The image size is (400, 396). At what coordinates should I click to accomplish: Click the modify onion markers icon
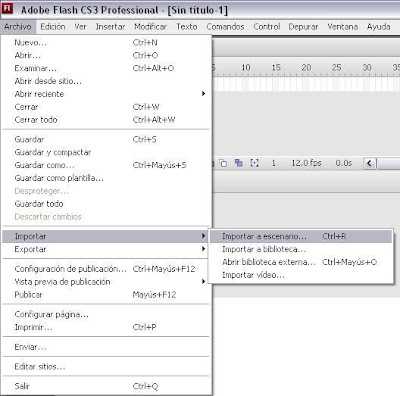point(254,163)
